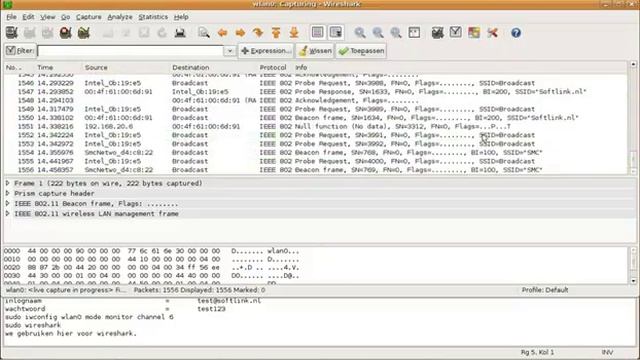Open the filter history dropdown arrow
The height and width of the screenshot is (360, 640).
click(x=230, y=51)
